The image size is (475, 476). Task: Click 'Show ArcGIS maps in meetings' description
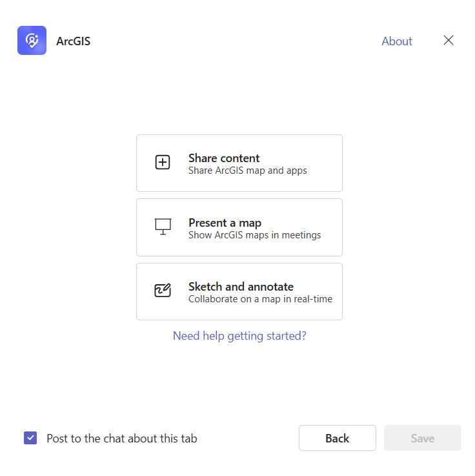coord(254,235)
